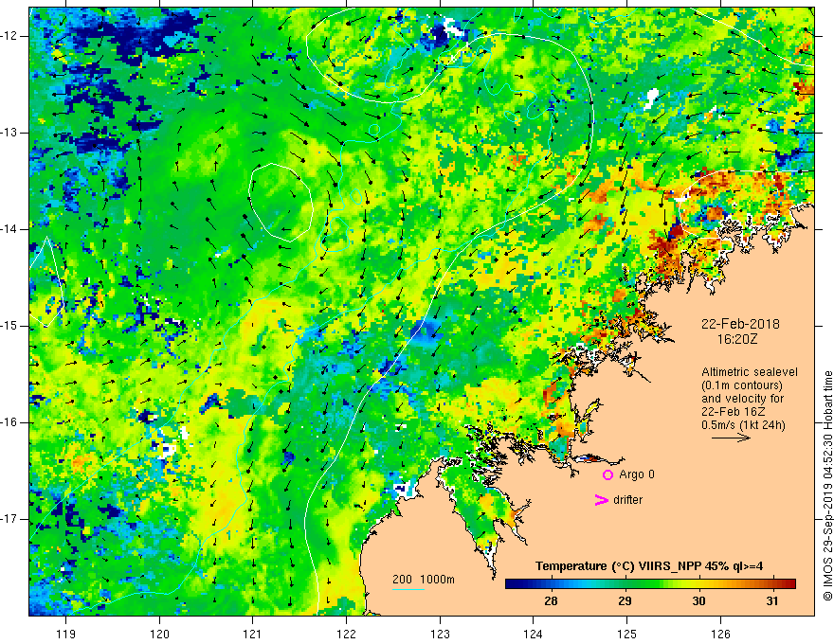Click the 30 value on the temperature scale

coord(698,601)
